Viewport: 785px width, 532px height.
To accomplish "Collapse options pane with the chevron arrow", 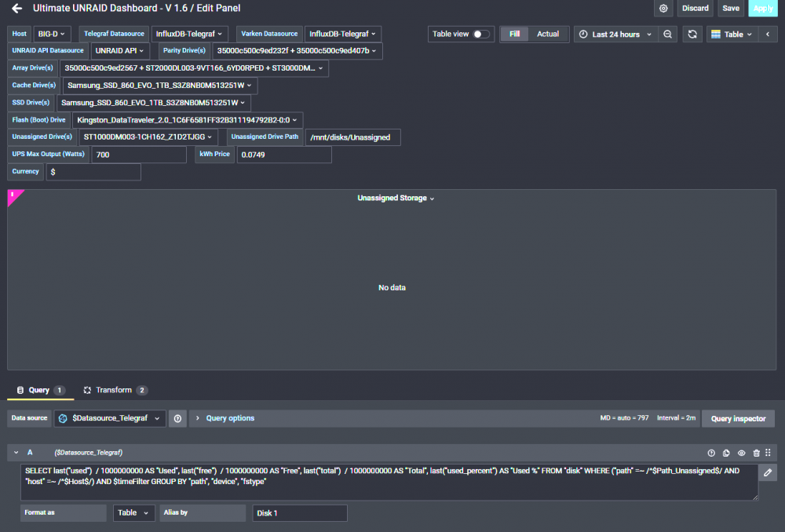I will point(768,34).
